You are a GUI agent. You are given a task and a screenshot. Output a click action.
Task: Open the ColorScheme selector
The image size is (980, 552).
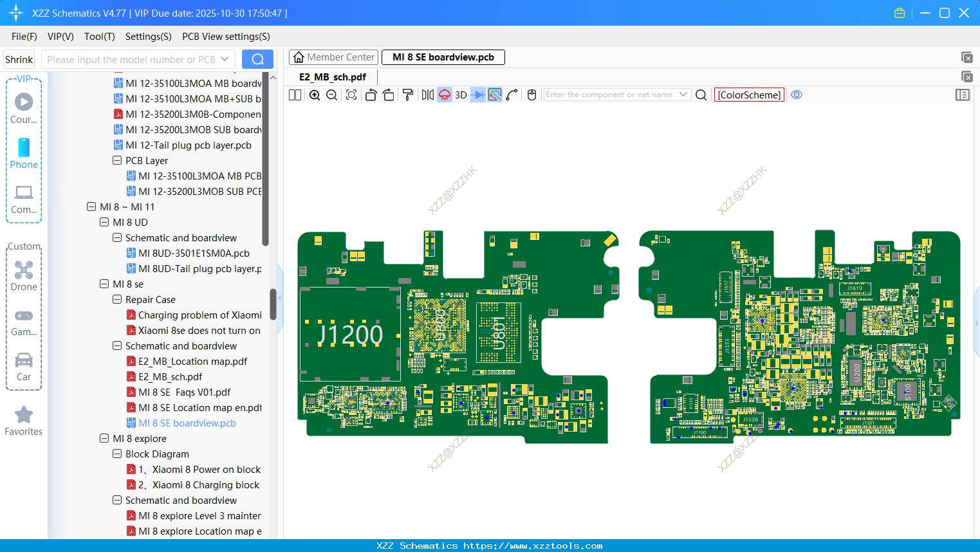pos(749,95)
